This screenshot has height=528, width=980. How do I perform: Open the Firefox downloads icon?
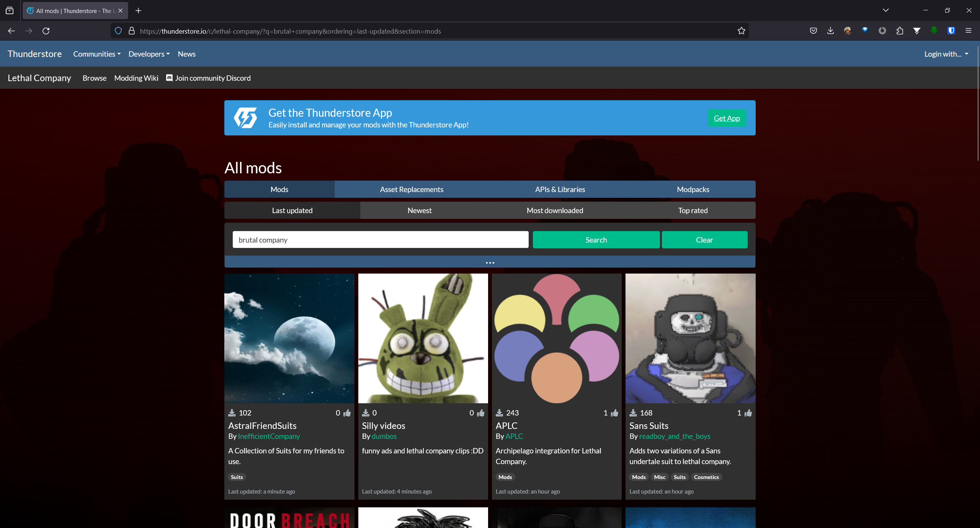pos(830,31)
